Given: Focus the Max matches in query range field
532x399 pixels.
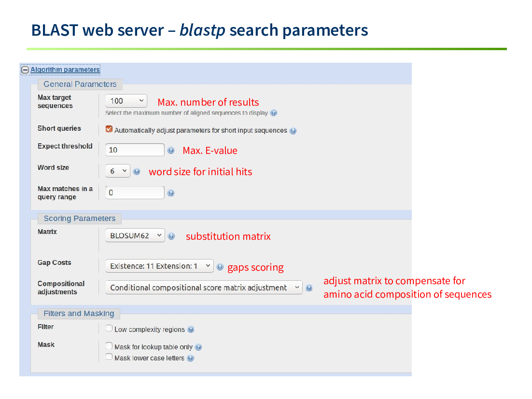Looking at the screenshot, I should 135,193.
